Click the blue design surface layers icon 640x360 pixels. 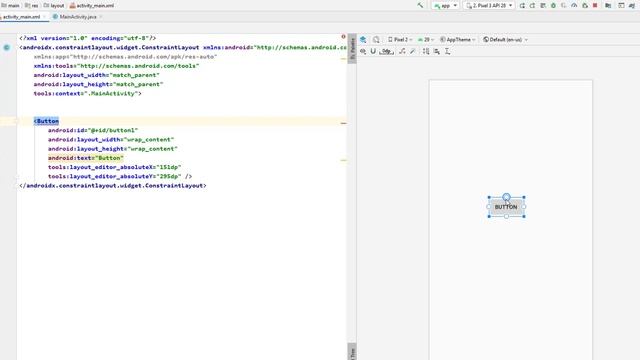tap(363, 40)
